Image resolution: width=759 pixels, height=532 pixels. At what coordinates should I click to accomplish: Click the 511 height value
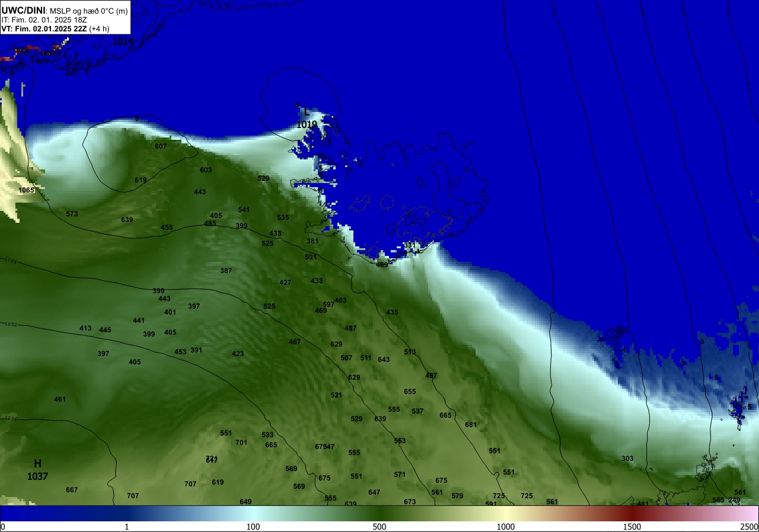pos(366,358)
